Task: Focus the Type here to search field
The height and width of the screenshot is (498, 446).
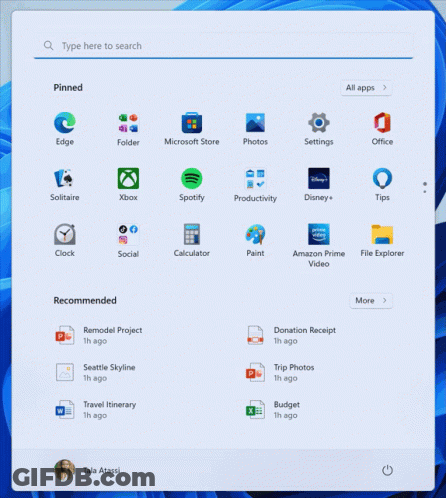Action: pyautogui.click(x=223, y=46)
